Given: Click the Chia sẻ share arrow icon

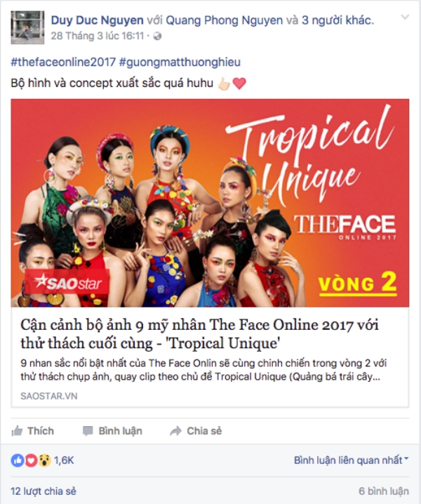Looking at the screenshot, I should coord(175,431).
